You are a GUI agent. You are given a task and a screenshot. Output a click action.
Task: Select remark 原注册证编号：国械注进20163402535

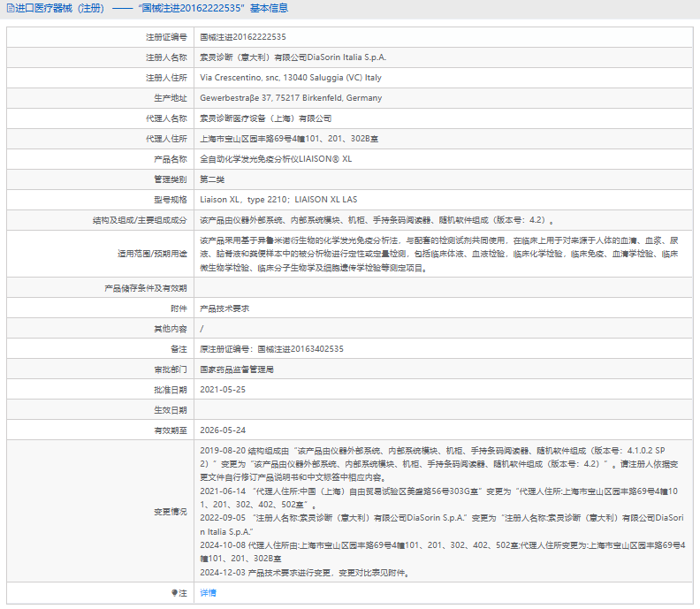point(272,349)
